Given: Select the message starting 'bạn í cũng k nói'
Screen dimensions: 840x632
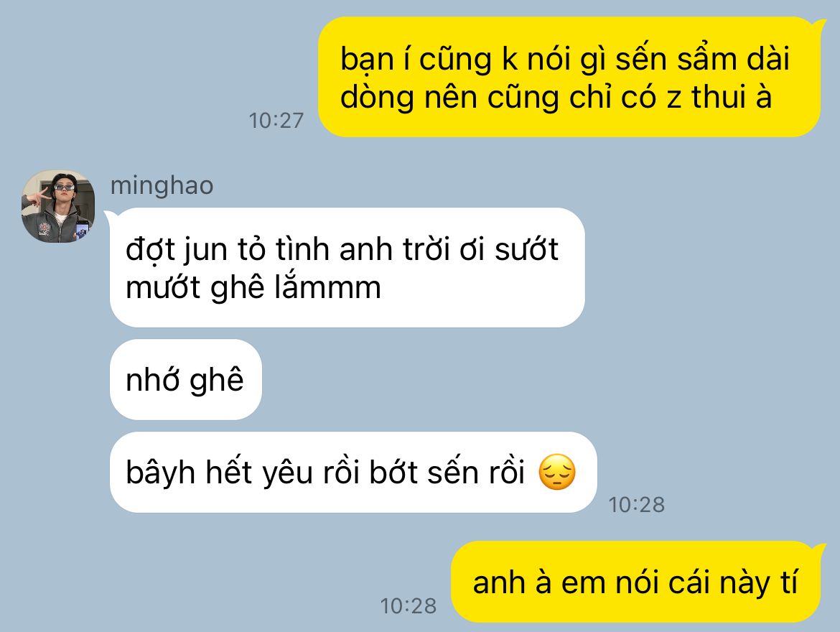Looking at the screenshot, I should click(569, 77).
